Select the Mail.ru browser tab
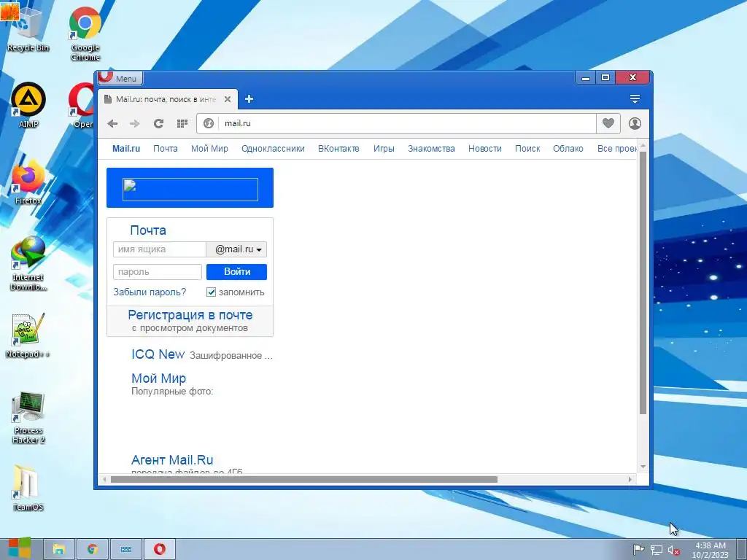The image size is (747, 560). click(x=169, y=99)
